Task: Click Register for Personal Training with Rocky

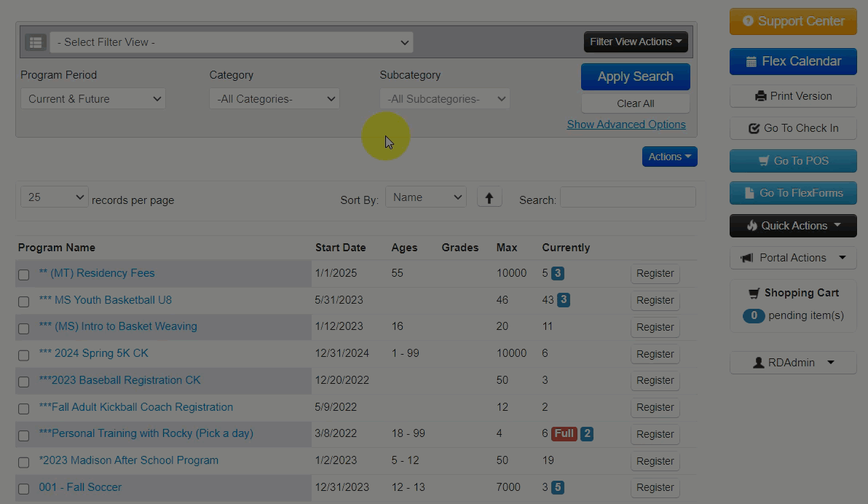Action: click(x=655, y=434)
